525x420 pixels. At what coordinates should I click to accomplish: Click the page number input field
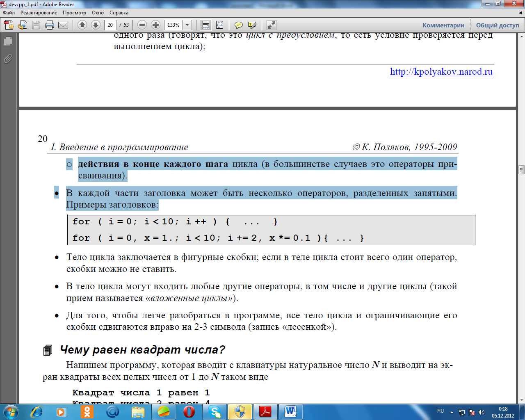pos(110,25)
